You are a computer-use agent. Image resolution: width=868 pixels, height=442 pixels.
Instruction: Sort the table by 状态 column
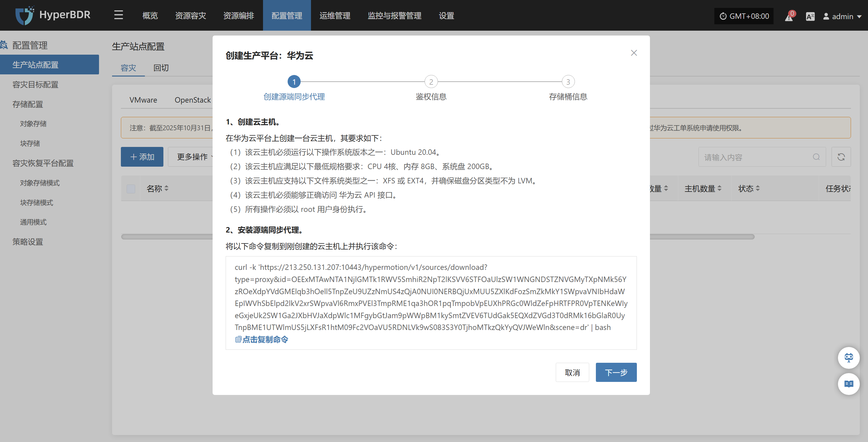click(757, 189)
